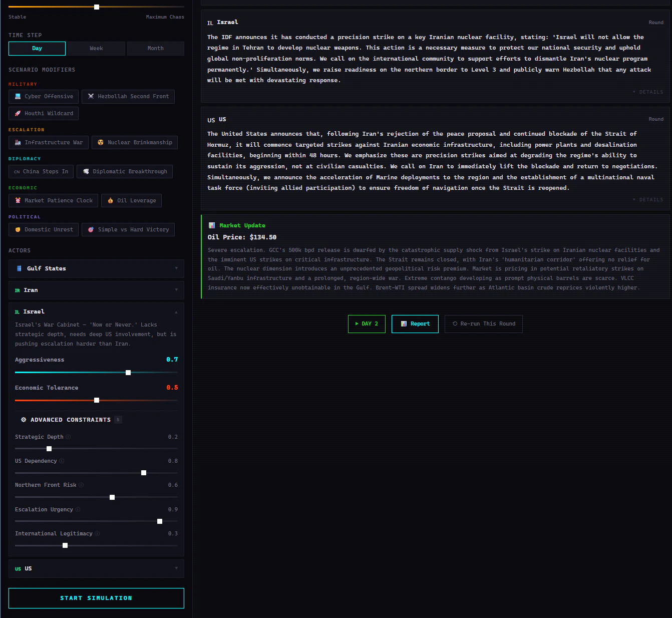Click the info icon beside Escalation Urgency
This screenshot has height=618, width=672.
pyautogui.click(x=78, y=510)
